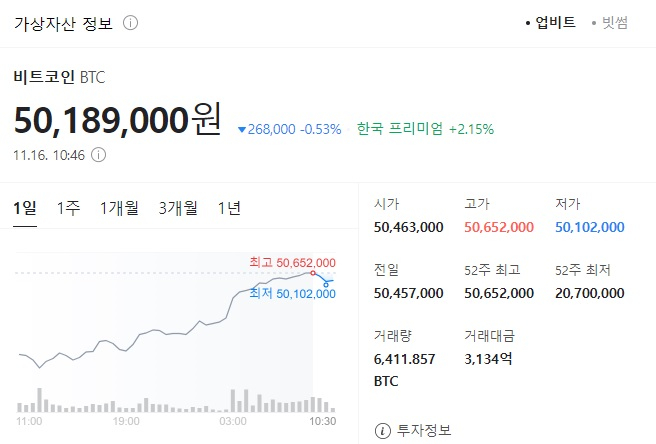This screenshot has width=656, height=444.
Task: Click the 비트코인 BTC title
Action: pos(60,76)
